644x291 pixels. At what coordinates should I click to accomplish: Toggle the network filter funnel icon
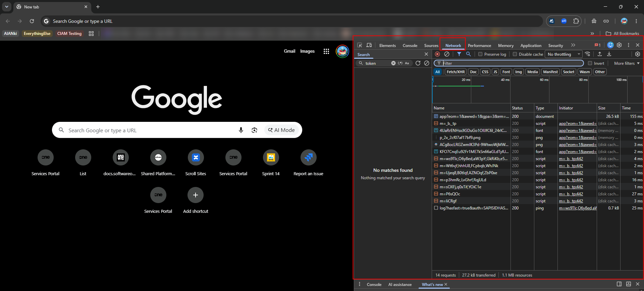[x=459, y=54]
